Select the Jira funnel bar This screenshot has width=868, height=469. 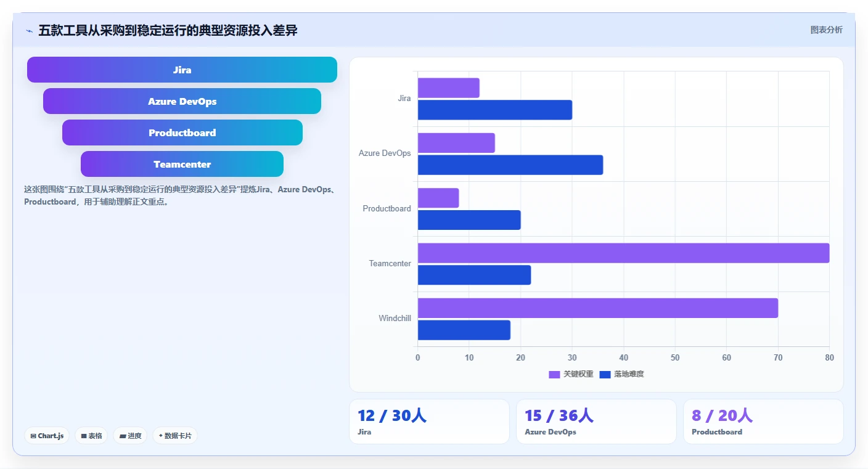[x=182, y=70]
